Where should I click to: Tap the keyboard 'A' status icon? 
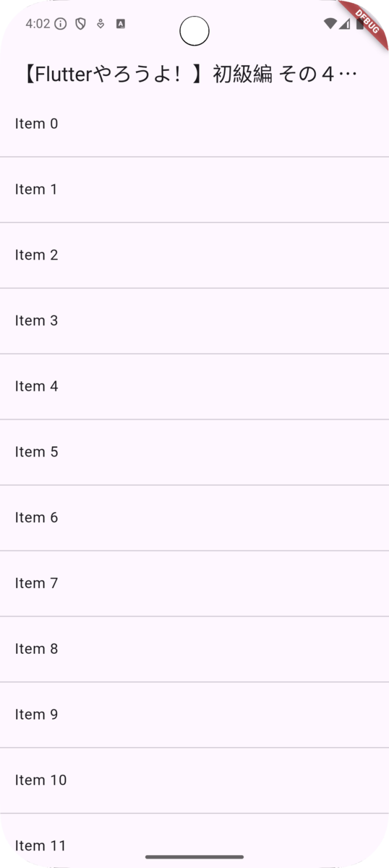tap(121, 24)
